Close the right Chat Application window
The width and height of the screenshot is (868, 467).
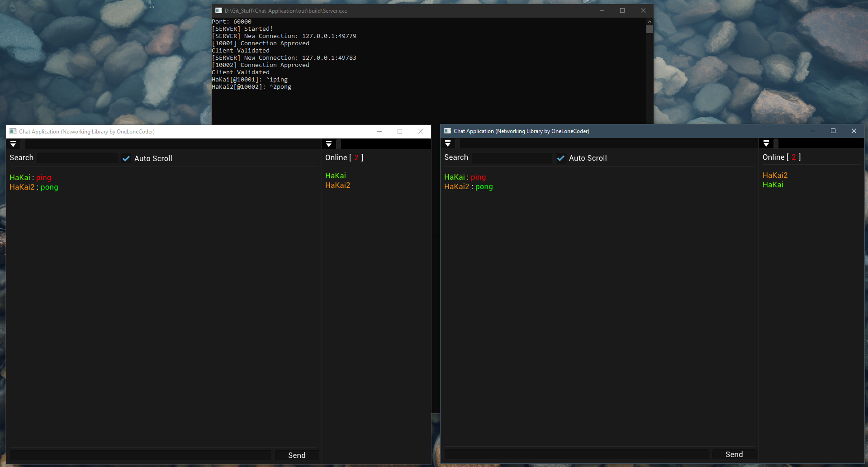pos(854,131)
